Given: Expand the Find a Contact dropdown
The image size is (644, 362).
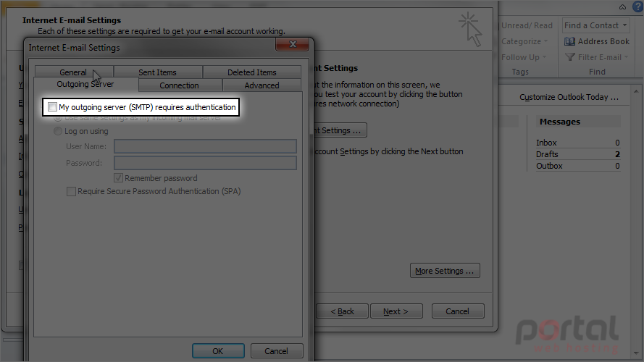Looking at the screenshot, I should (624, 25).
